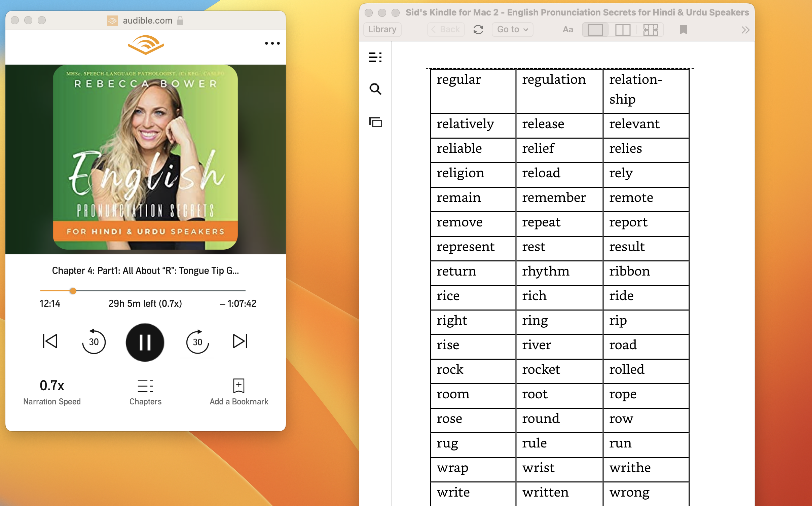Open Kindle search magnifier
This screenshot has height=506, width=812.
point(375,89)
